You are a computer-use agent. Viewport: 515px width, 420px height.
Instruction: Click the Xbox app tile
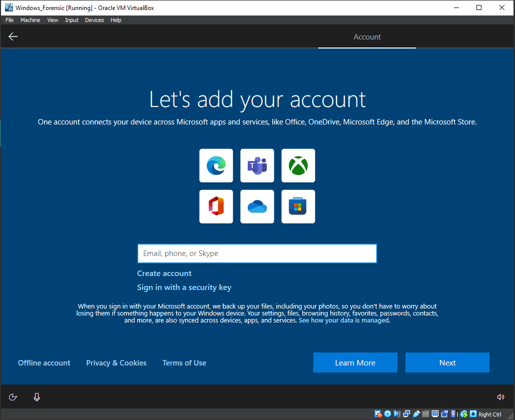coord(298,165)
